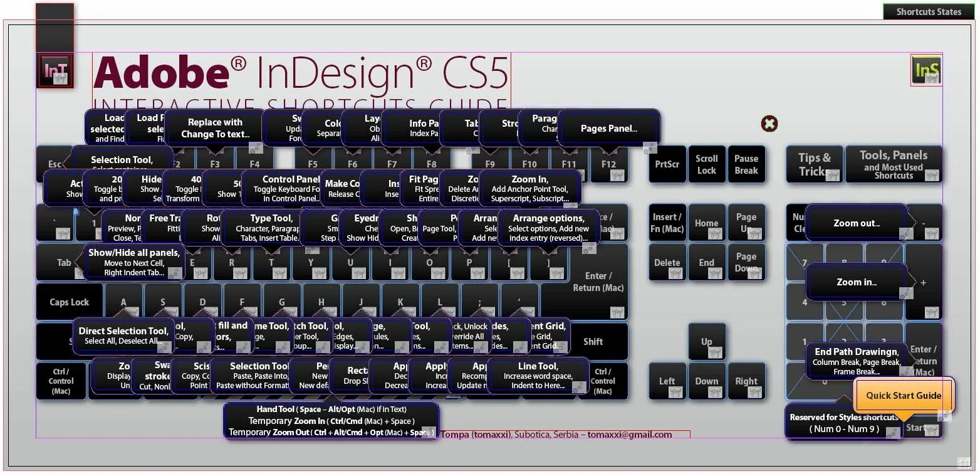Click the End Path Drawing tooltip
980x476 pixels.
pyautogui.click(x=857, y=361)
